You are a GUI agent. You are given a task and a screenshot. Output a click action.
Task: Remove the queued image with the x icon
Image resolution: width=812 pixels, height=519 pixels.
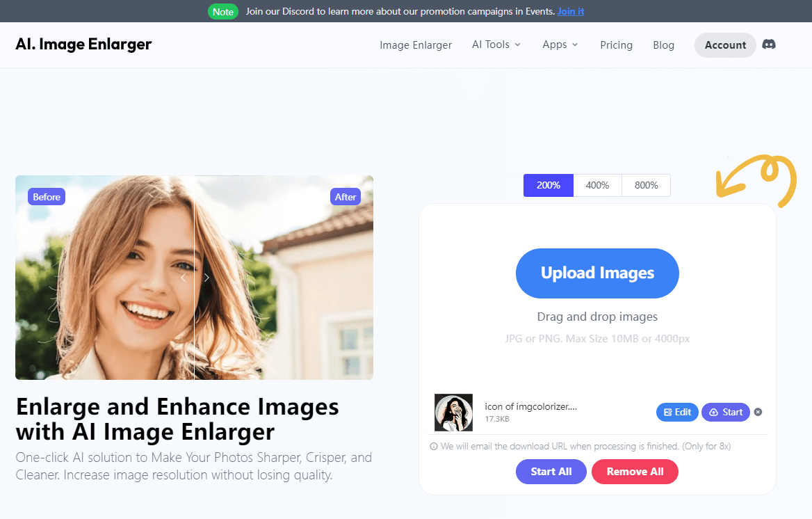click(x=758, y=412)
